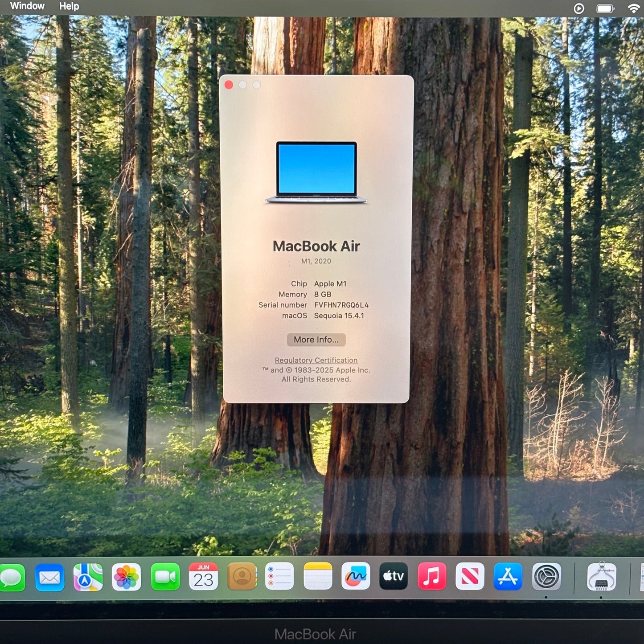Open the Regulatory Certification link
This screenshot has height=644, width=644.
click(316, 360)
